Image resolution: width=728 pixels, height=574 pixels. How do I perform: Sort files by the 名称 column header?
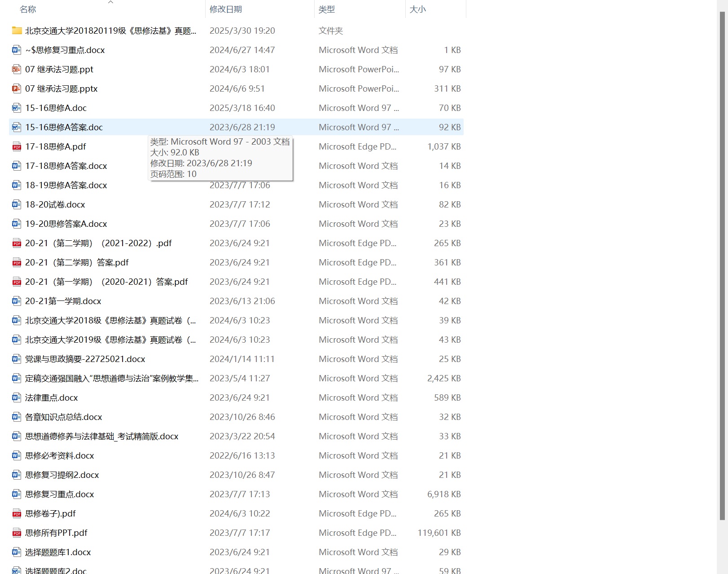pos(28,9)
